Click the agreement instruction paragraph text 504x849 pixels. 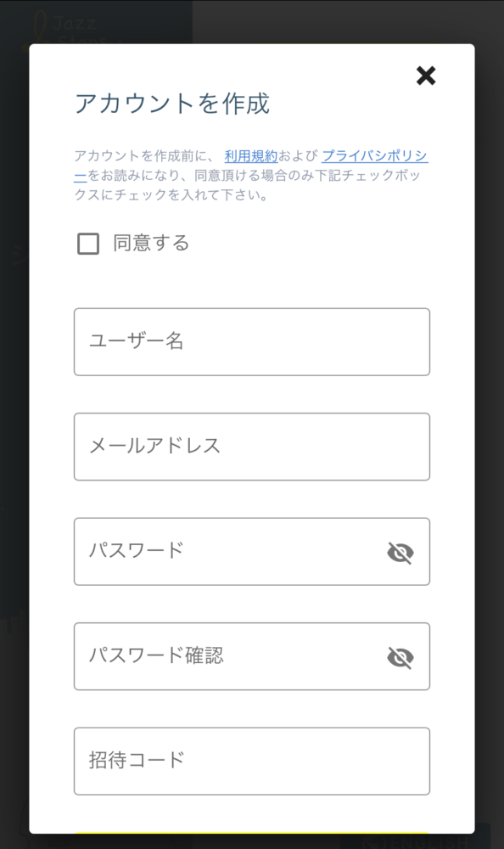pos(251,176)
